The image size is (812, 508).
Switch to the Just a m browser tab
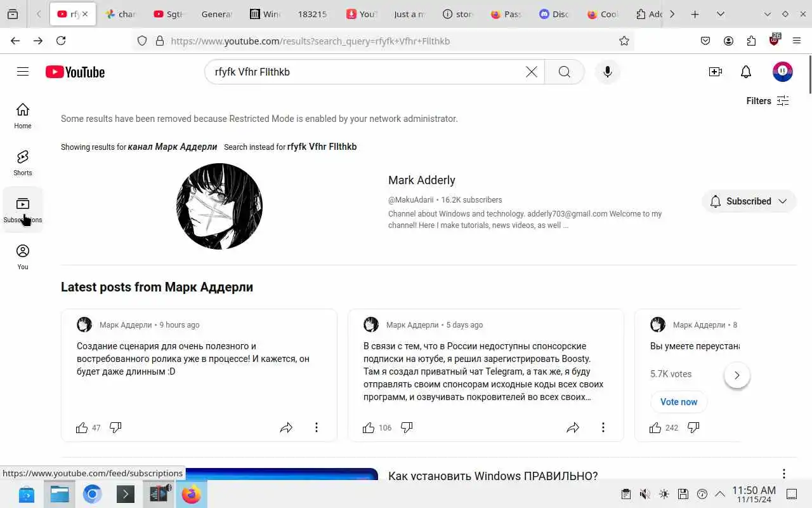pyautogui.click(x=409, y=14)
